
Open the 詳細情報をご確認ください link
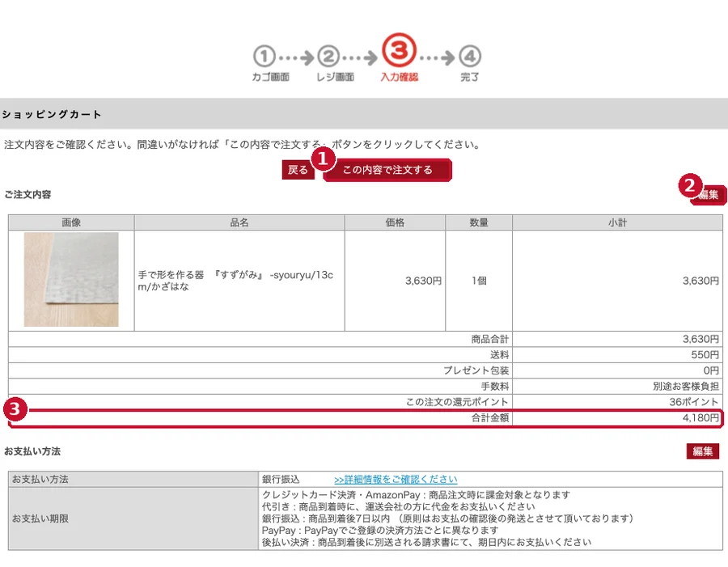(x=396, y=479)
